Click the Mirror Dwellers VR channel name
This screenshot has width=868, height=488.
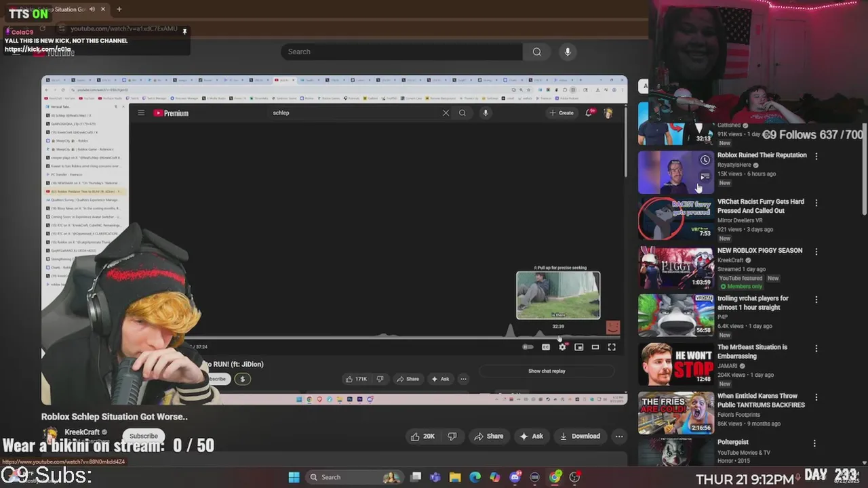(740, 220)
